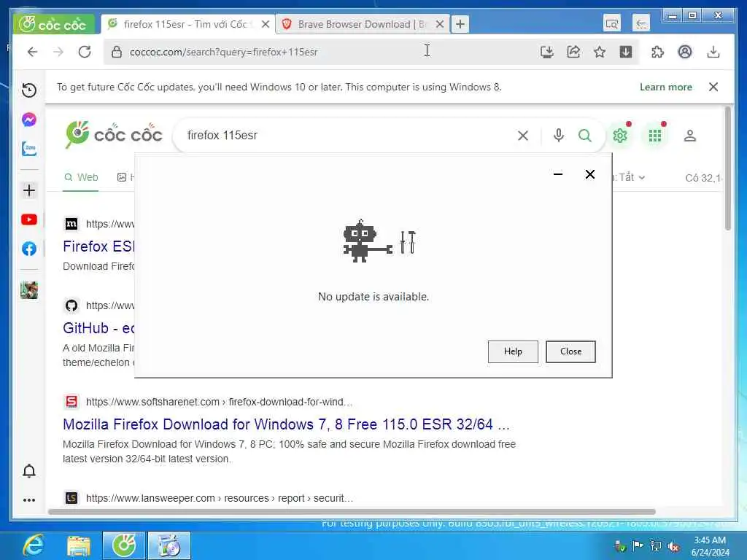The image size is (747, 560).
Task: Open the notifications bell in the sidebar
Action: point(29,471)
